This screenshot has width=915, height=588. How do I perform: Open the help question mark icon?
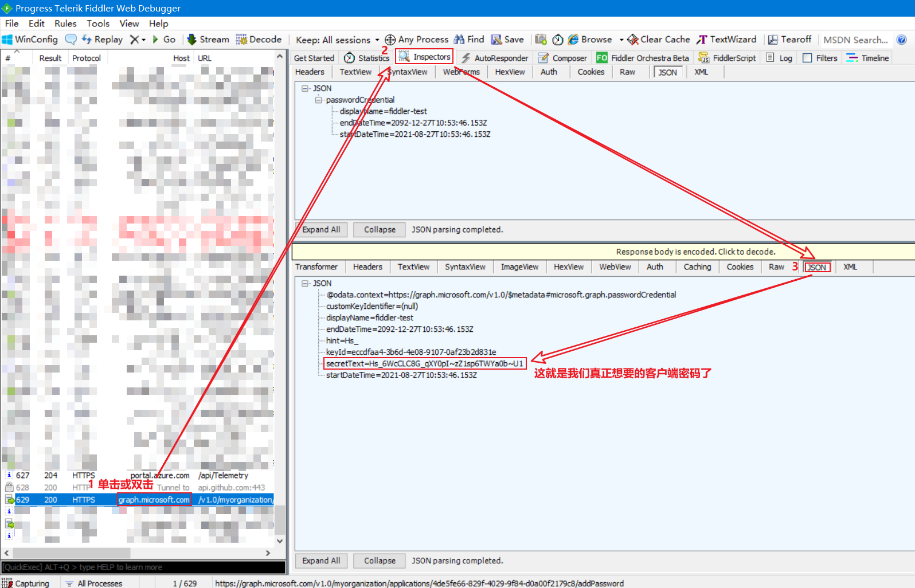(x=902, y=40)
